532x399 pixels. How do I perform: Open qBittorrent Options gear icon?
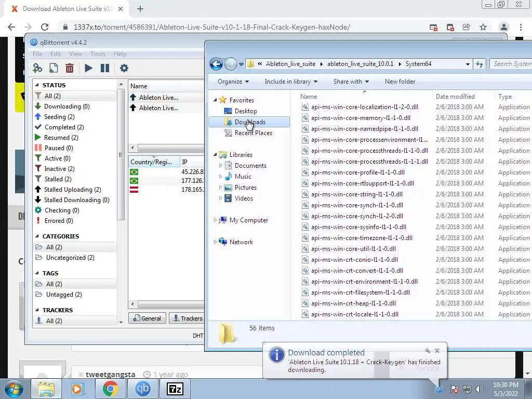point(124,68)
